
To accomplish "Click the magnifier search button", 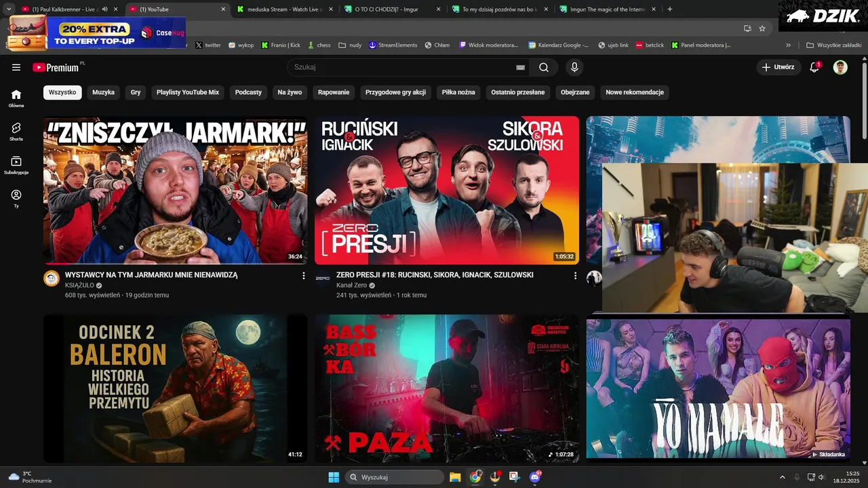I will pos(544,67).
